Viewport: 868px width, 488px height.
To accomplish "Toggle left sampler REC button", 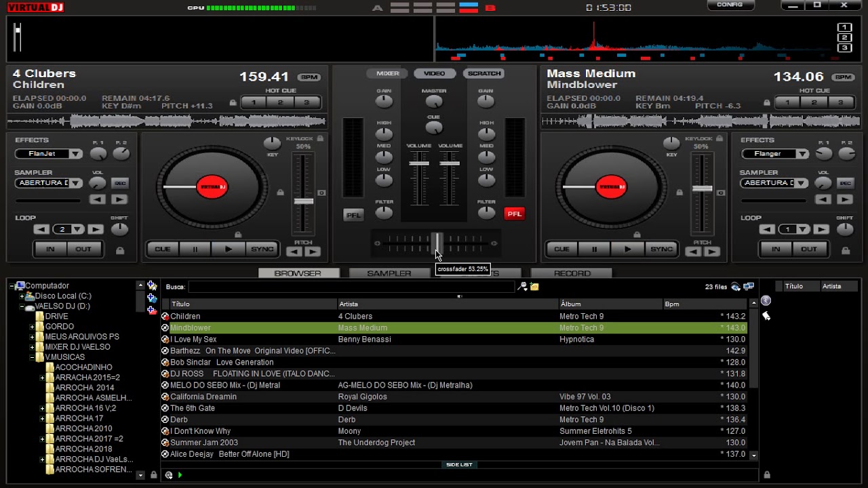I will [120, 184].
